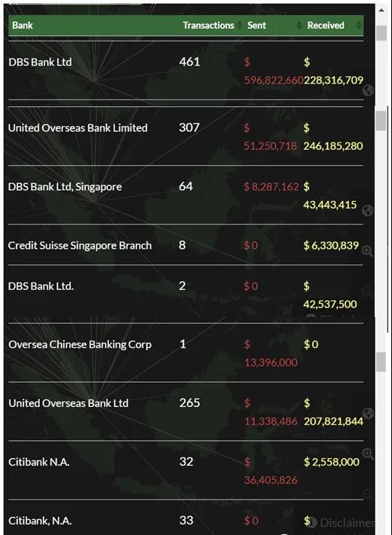This screenshot has height=535, width=392.
Task: Click zoom-in magnifier beside Citibank N.A. $2,558,000
Action: (368, 454)
